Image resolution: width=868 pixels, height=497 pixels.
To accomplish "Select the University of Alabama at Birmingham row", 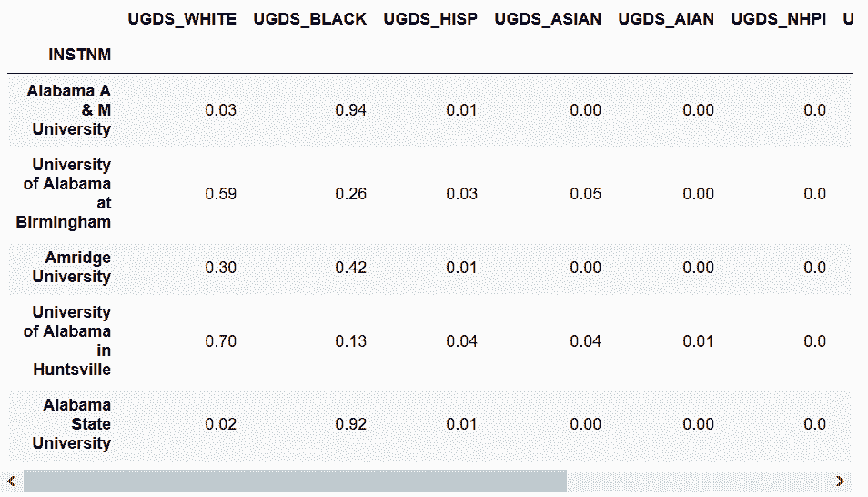I will [65, 194].
